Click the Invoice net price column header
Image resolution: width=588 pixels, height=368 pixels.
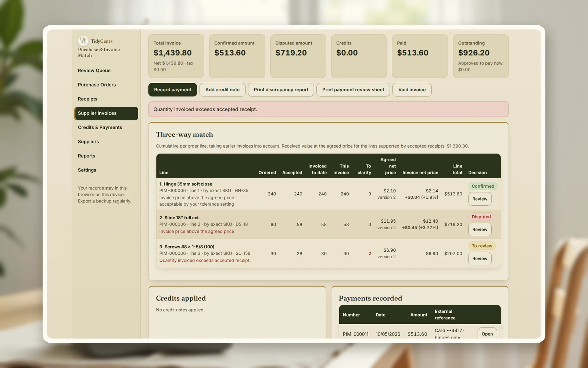pos(420,173)
